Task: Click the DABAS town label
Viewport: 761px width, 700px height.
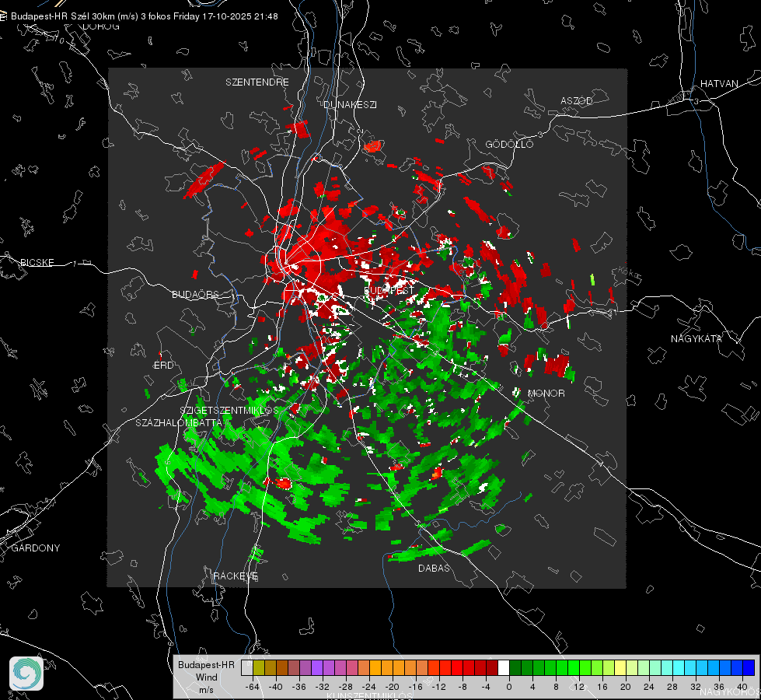Action: [x=434, y=568]
